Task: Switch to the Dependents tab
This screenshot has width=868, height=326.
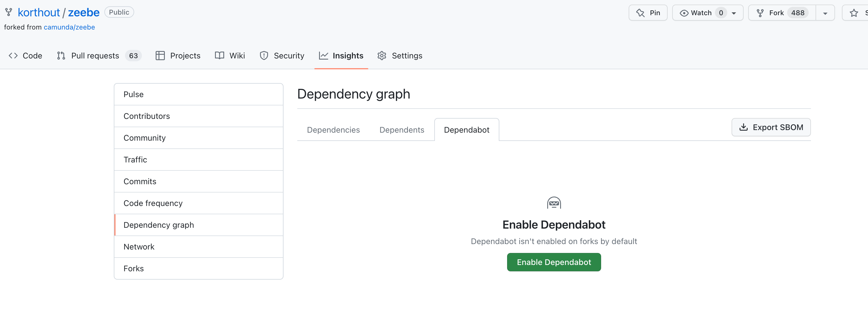Action: tap(402, 130)
